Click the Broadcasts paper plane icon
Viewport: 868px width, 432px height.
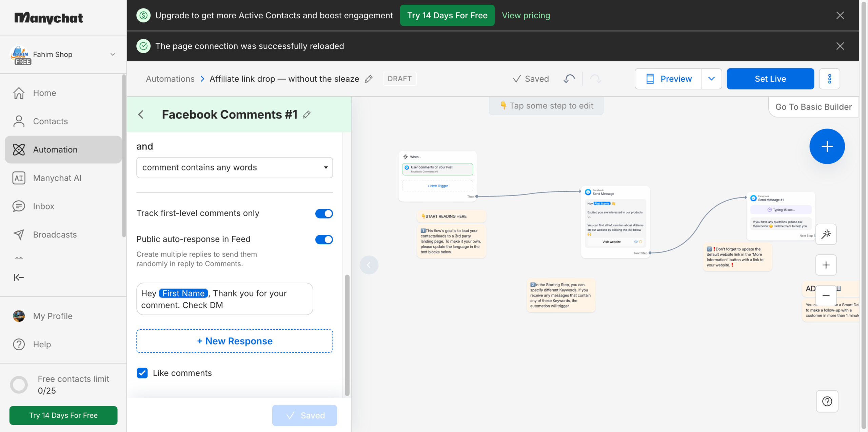[19, 235]
